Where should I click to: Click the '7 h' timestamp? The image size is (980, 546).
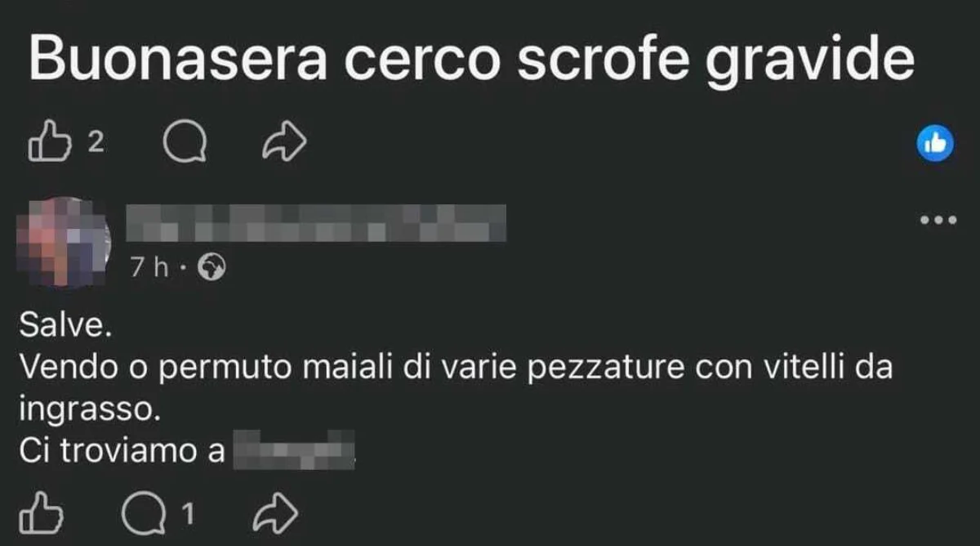150,268
